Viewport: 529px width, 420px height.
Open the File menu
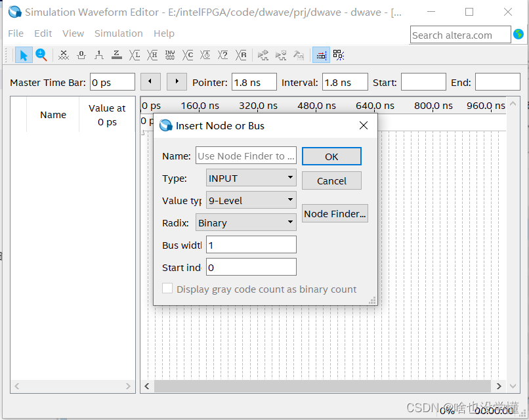pos(16,33)
